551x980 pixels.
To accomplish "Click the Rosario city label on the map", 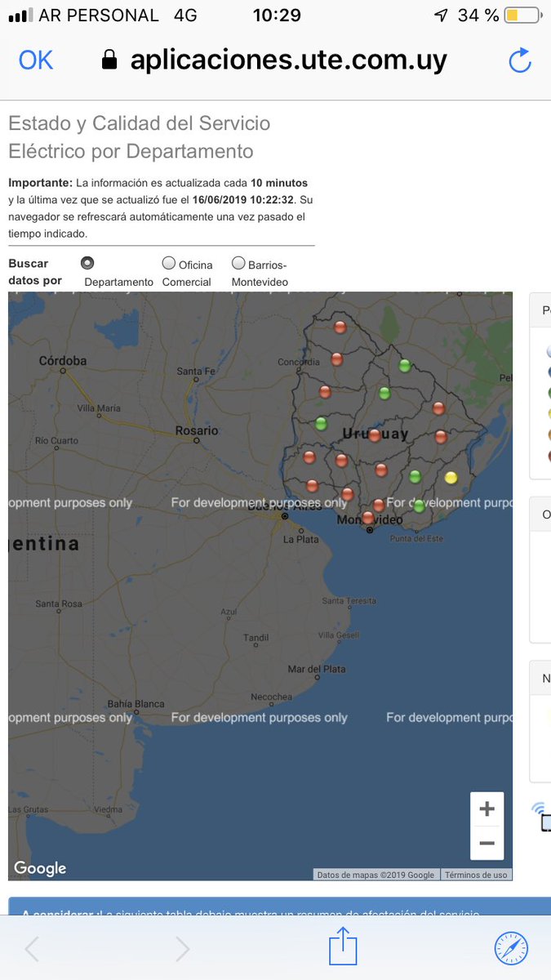I will click(197, 430).
